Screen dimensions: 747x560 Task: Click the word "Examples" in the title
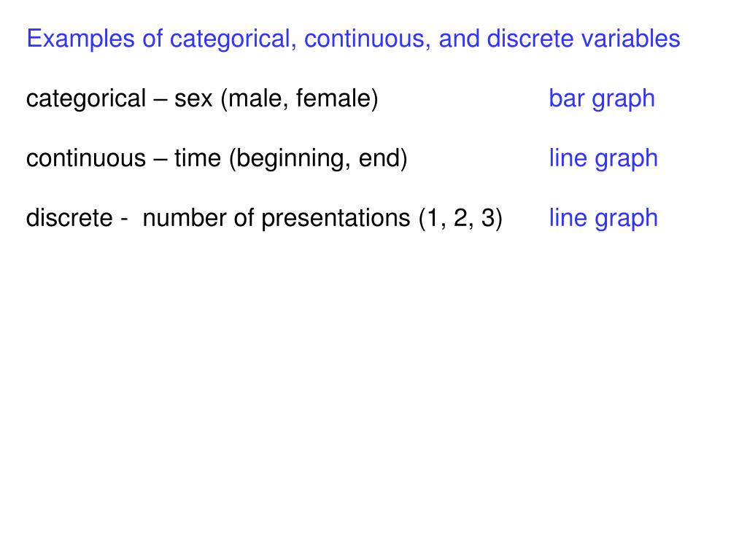(x=80, y=39)
